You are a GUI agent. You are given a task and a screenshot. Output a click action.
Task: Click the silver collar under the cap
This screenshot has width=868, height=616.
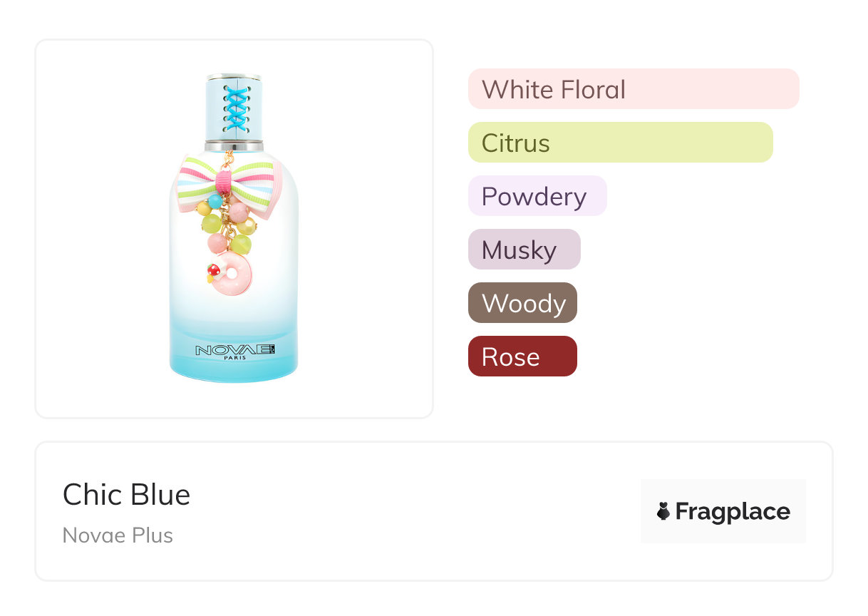pos(234,145)
